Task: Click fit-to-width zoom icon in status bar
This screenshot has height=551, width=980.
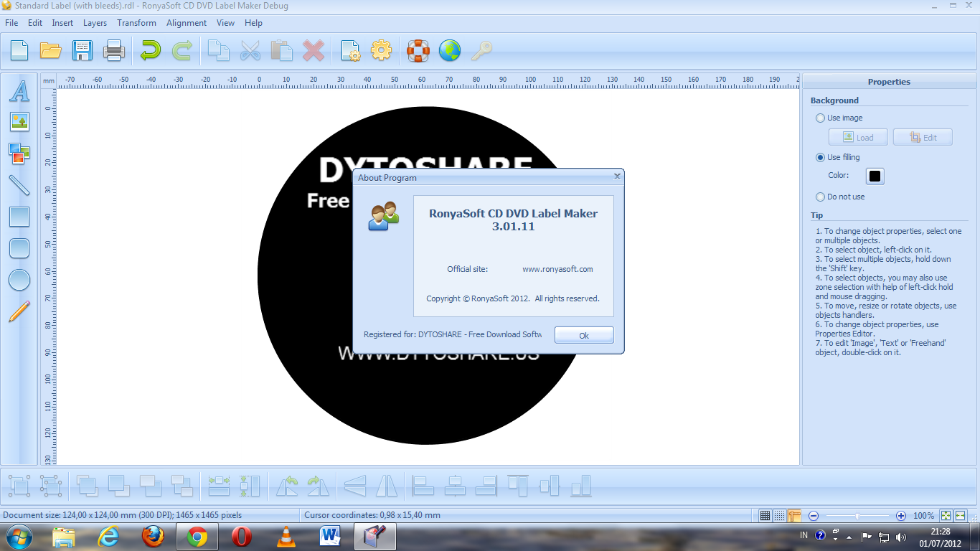Action: point(960,515)
